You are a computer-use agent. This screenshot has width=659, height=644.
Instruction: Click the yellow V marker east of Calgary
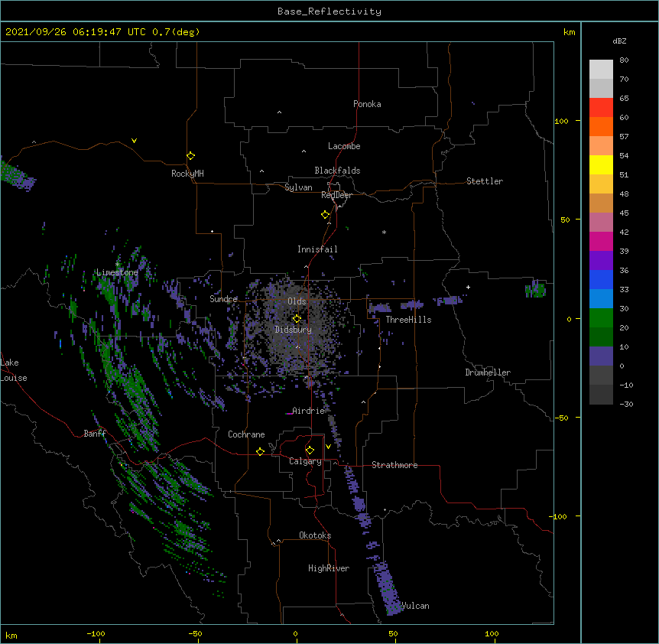point(328,447)
